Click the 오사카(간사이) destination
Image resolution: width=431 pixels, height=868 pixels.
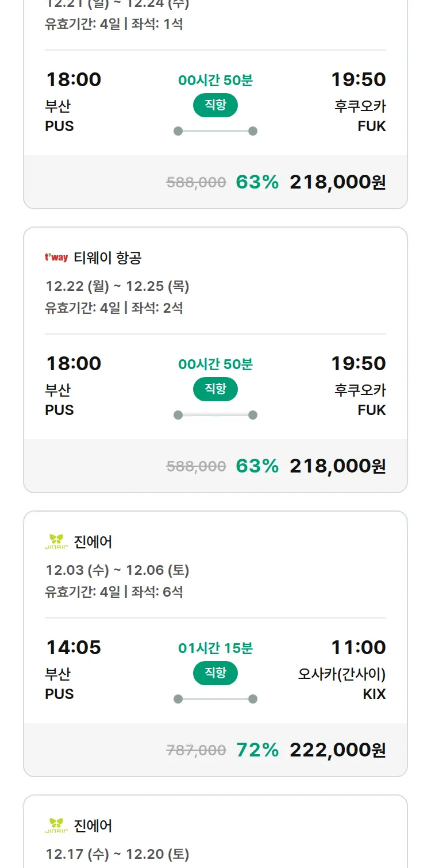341,674
